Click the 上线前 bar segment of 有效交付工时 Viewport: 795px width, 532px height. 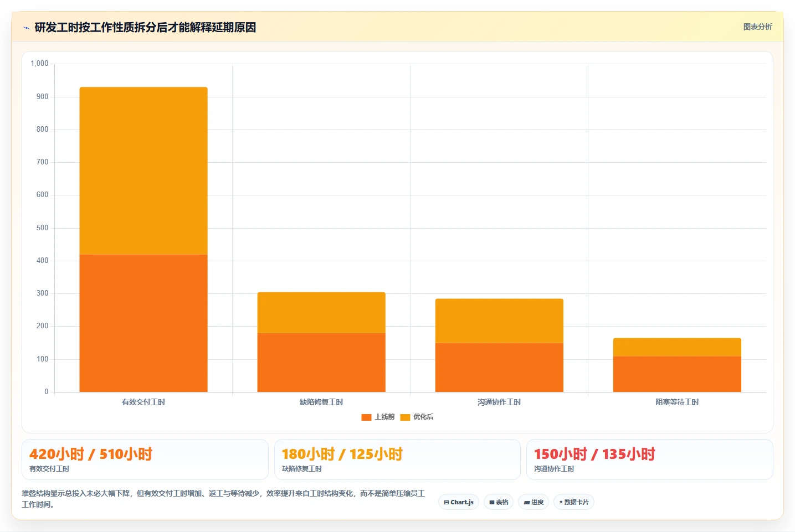143,323
